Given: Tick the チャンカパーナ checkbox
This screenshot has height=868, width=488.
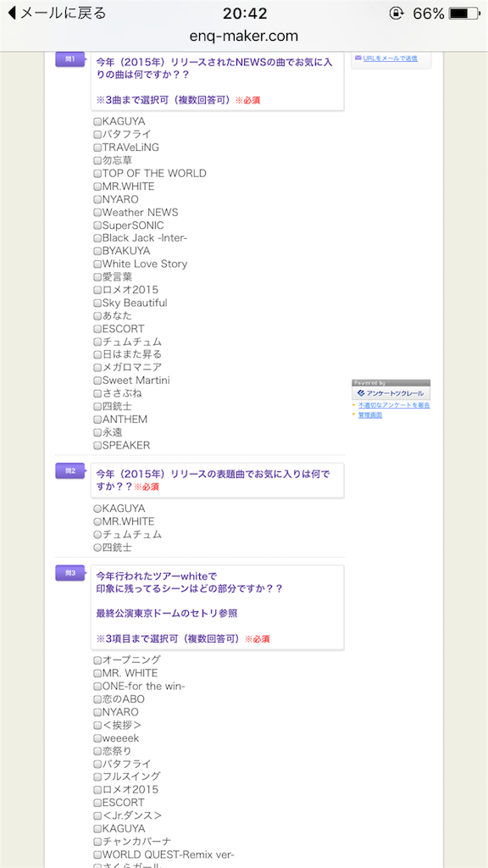Looking at the screenshot, I should (x=97, y=842).
